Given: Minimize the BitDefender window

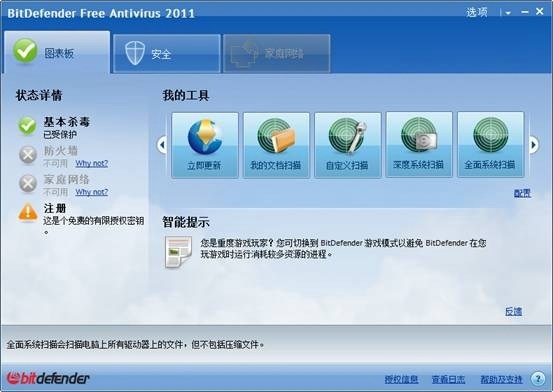Looking at the screenshot, I should pos(524,12).
